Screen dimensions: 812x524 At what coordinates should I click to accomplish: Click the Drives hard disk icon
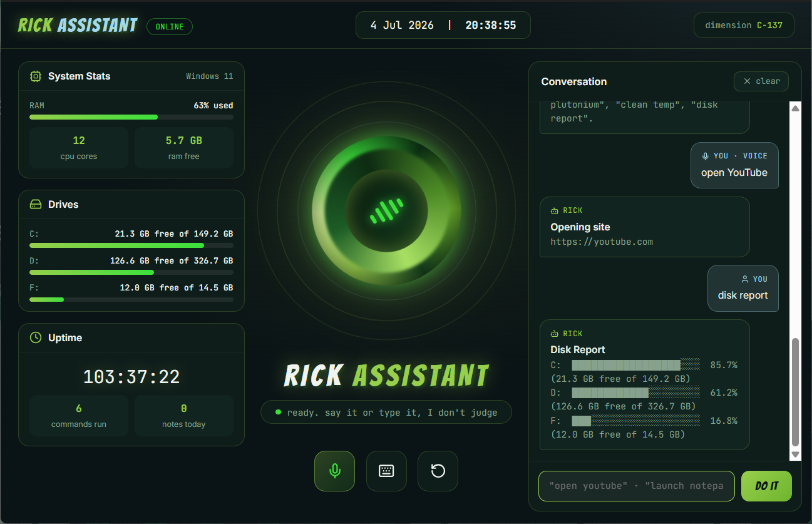[36, 205]
